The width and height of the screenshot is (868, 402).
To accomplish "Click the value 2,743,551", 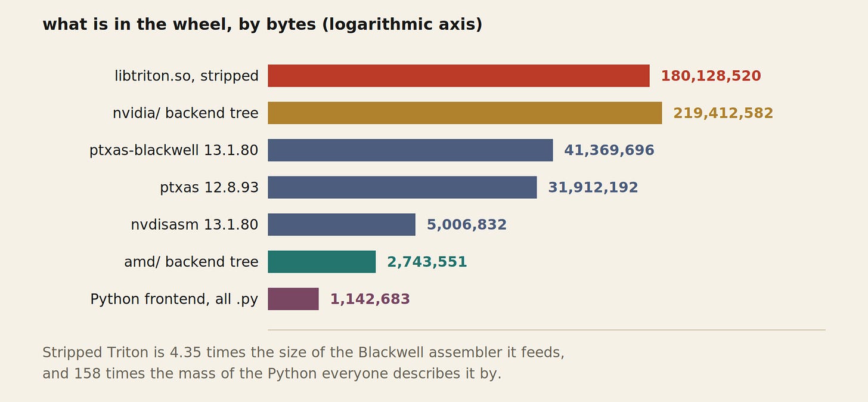I will click(427, 262).
